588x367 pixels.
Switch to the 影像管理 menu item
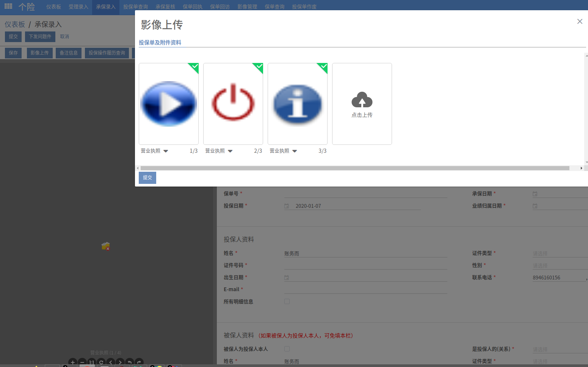[x=247, y=6]
